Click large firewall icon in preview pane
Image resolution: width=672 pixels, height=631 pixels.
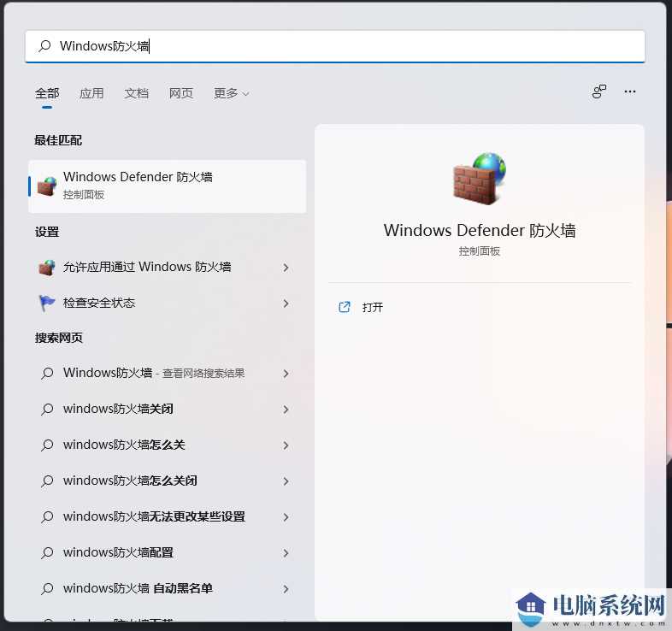tap(480, 179)
